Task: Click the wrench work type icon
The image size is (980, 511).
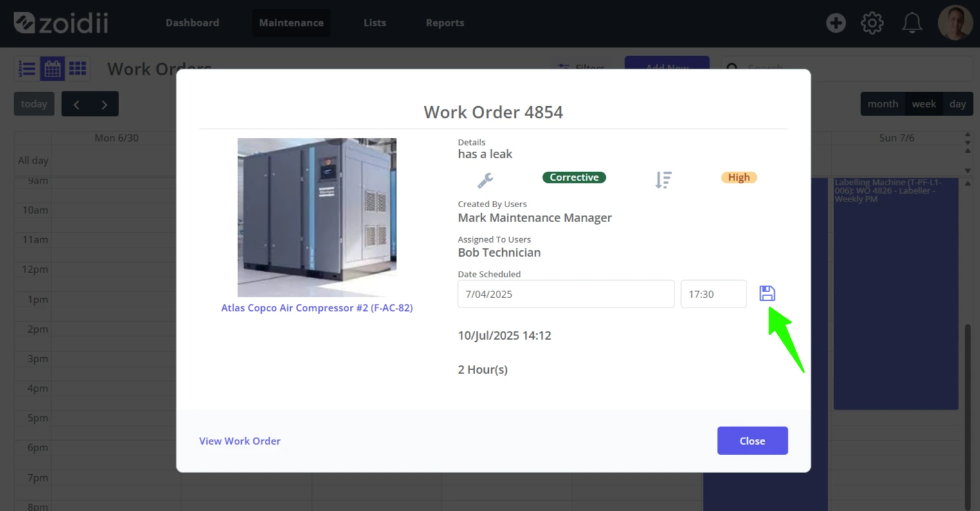Action: tap(485, 180)
